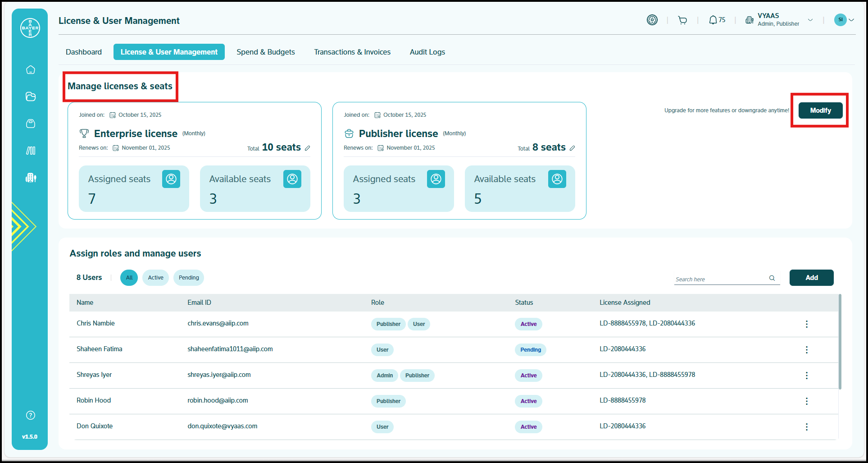This screenshot has width=868, height=463.
Task: Click the search magnifier icon
Action: [772, 278]
